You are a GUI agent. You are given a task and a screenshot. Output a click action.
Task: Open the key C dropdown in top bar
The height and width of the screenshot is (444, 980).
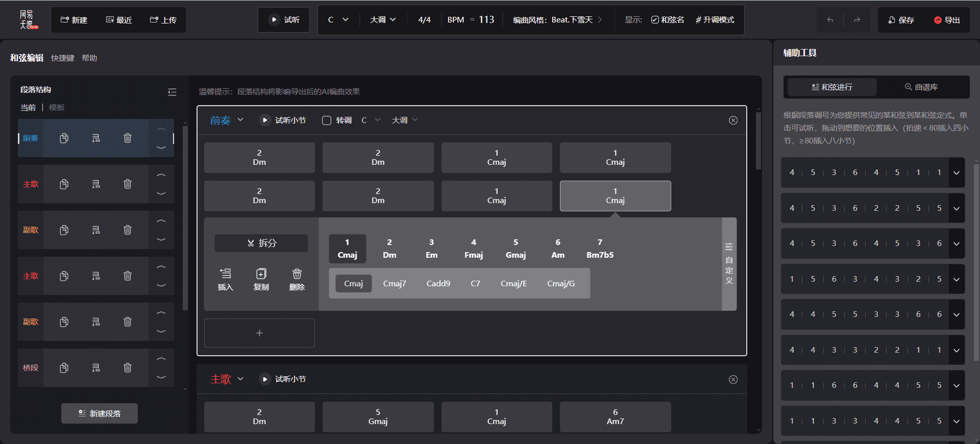[338, 20]
